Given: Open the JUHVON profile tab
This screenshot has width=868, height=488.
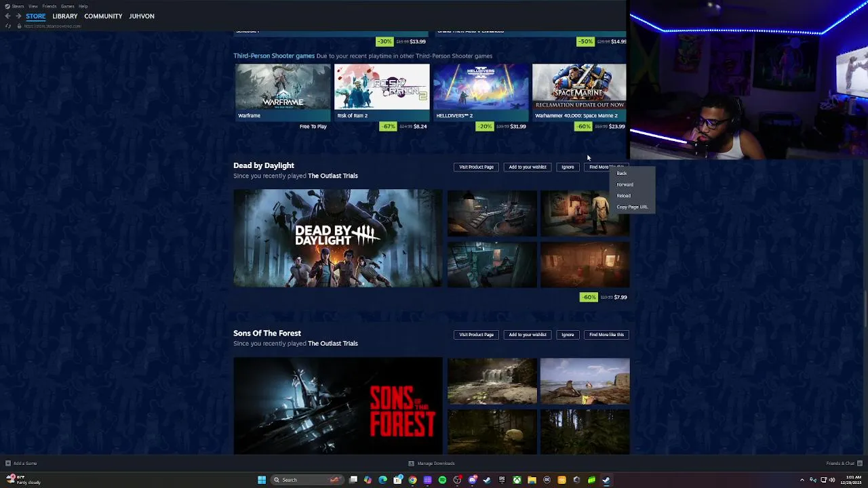Looking at the screenshot, I should [x=142, y=16].
